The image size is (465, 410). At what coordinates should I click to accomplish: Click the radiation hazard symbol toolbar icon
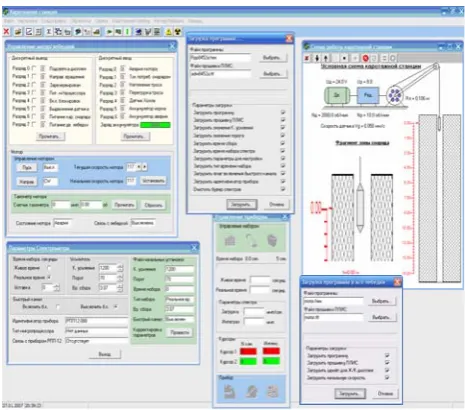pos(178,32)
